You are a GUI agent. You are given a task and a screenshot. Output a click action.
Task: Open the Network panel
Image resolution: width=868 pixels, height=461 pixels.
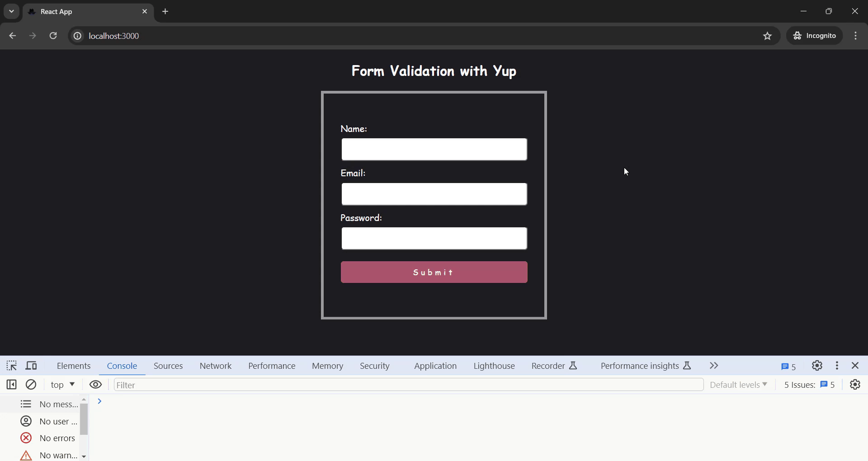click(216, 366)
